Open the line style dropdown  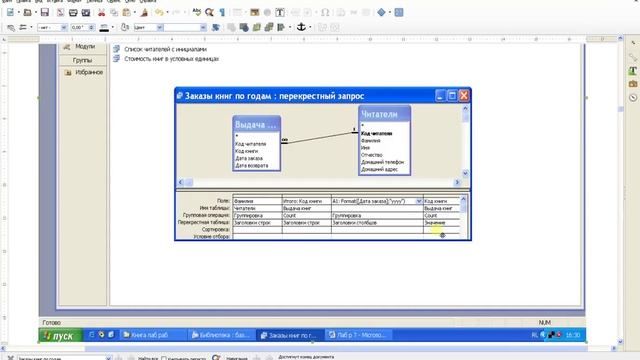pyautogui.click(x=64, y=27)
